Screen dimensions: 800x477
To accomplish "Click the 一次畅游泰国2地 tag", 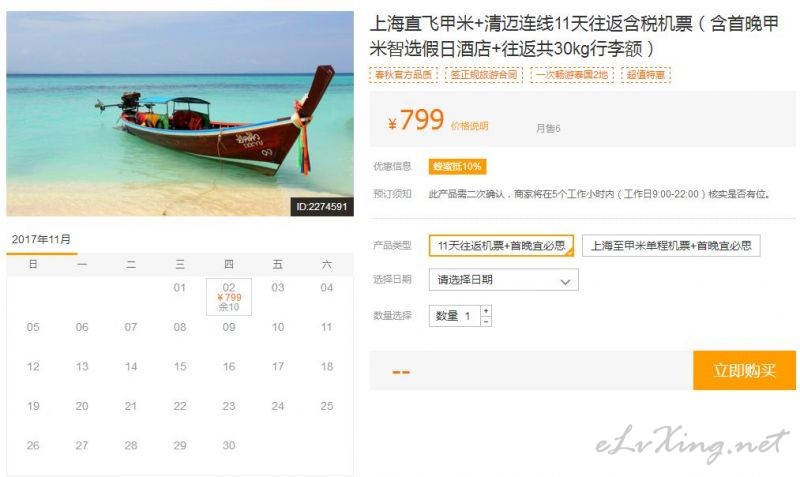I will (x=571, y=75).
